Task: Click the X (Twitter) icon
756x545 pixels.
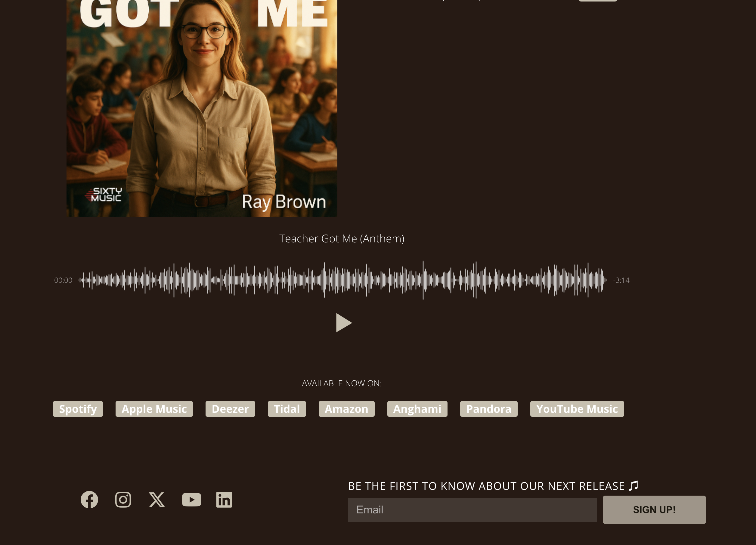Action: coord(157,500)
